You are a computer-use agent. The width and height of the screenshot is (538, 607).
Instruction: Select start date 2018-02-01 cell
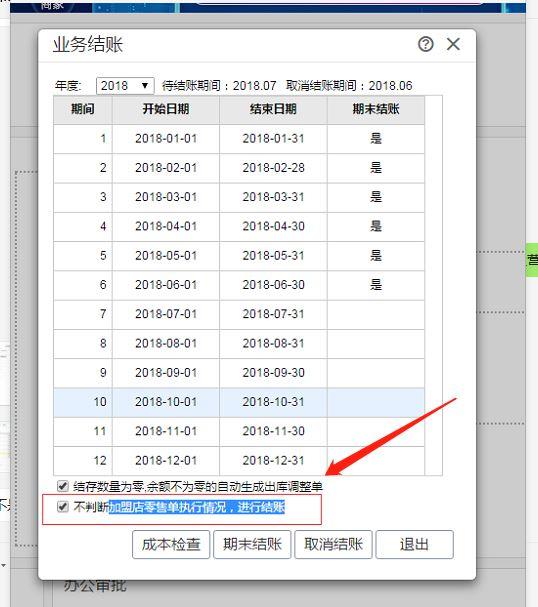166,168
